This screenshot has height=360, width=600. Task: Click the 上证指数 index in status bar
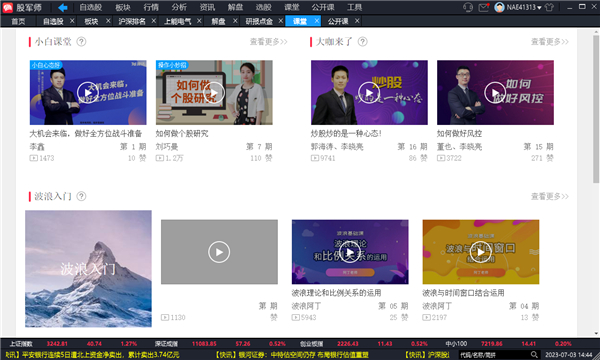pos(22,344)
